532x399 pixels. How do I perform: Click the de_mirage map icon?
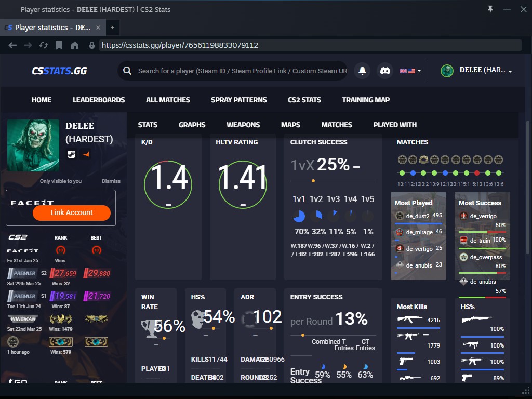[x=400, y=232]
